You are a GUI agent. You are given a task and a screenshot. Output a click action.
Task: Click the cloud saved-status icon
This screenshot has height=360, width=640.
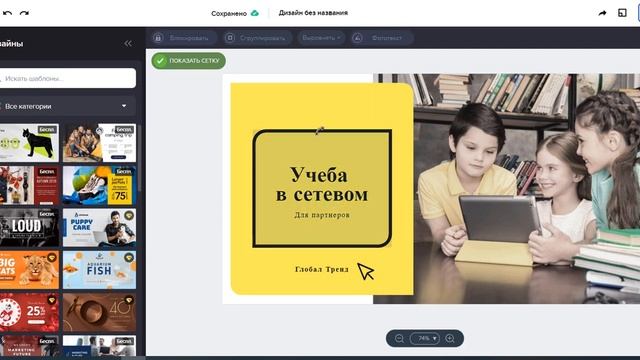tap(255, 13)
